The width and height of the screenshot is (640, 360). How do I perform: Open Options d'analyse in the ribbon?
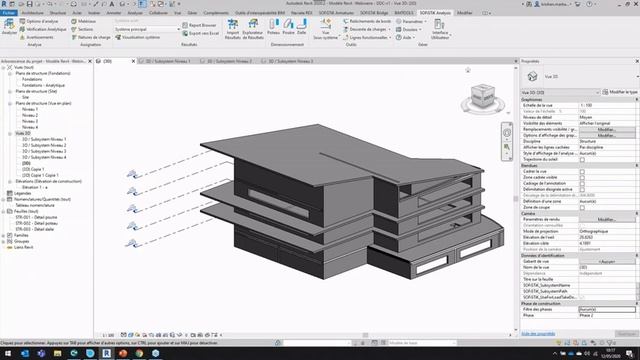(39, 21)
